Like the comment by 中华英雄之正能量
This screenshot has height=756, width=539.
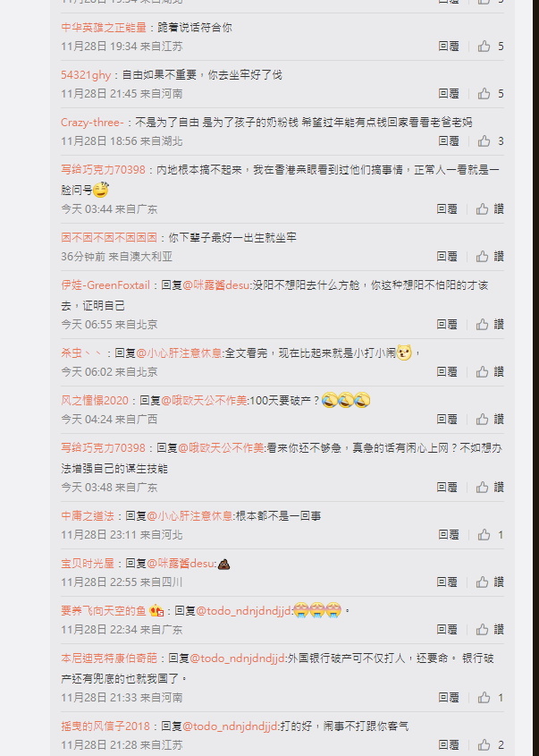[484, 47]
